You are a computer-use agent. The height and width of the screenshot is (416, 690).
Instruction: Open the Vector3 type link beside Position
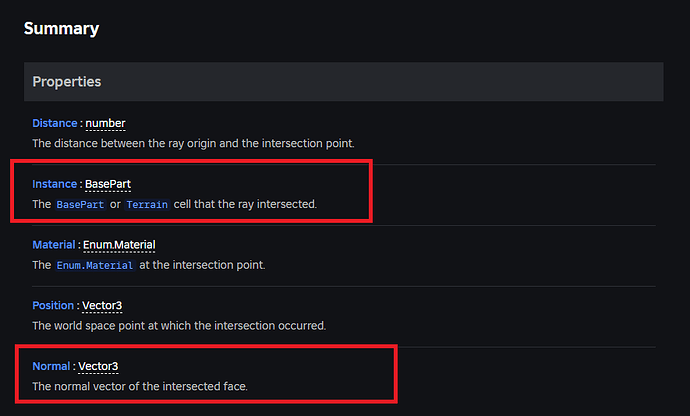(x=102, y=305)
